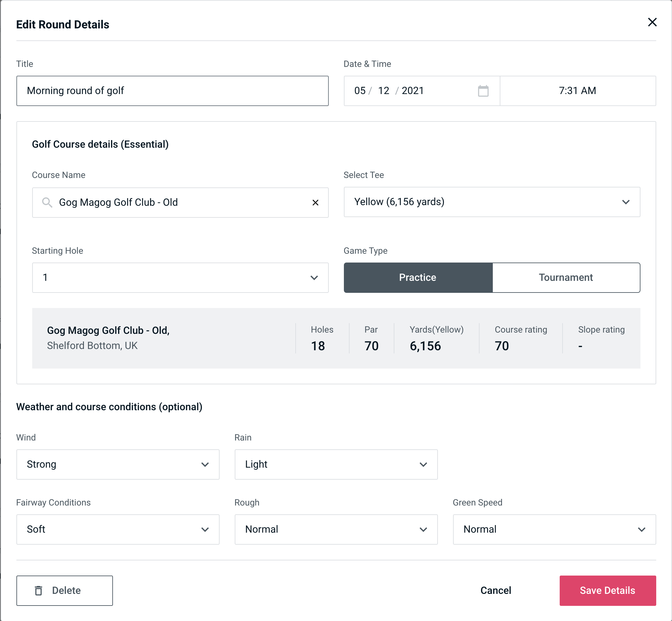Click the Save Details button

coord(607,591)
